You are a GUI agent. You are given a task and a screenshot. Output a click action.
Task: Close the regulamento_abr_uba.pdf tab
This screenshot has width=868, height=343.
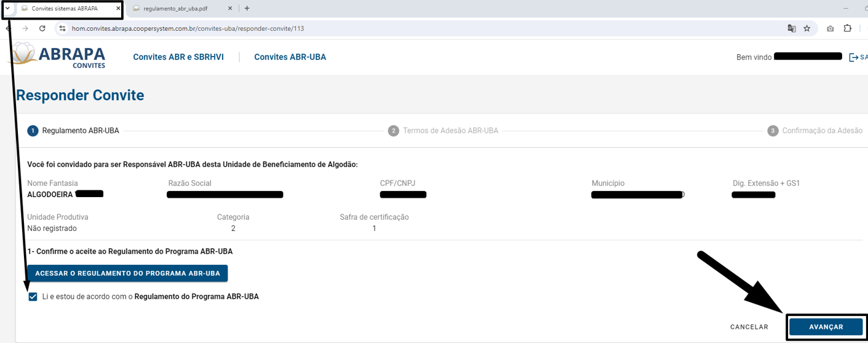tap(230, 9)
